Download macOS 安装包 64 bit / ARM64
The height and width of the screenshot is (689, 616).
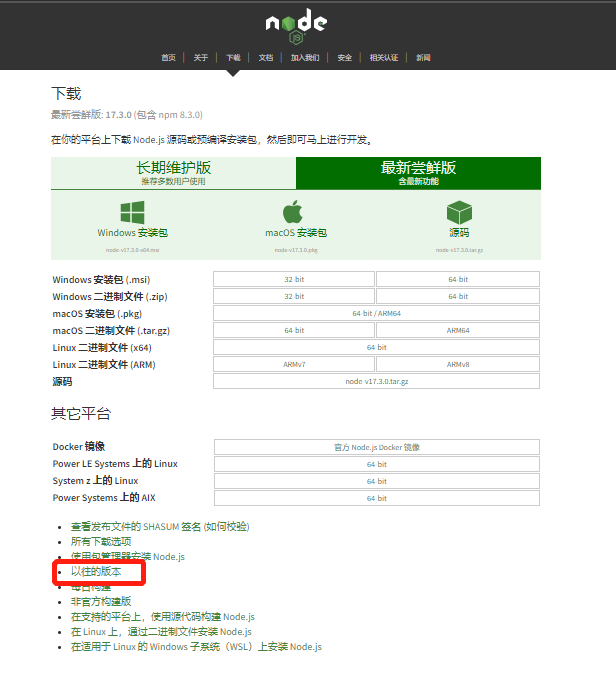pyautogui.click(x=377, y=313)
